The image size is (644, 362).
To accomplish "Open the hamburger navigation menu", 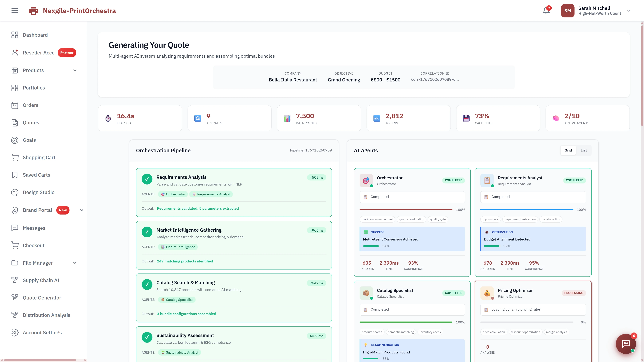I will point(14,11).
